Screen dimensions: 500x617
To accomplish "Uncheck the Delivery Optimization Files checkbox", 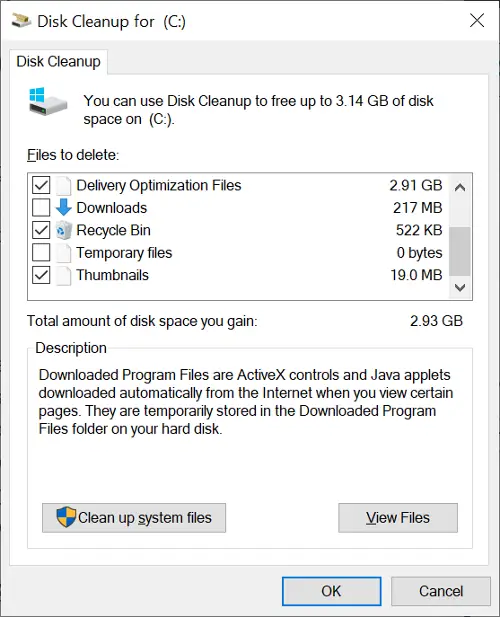I will [x=41, y=185].
